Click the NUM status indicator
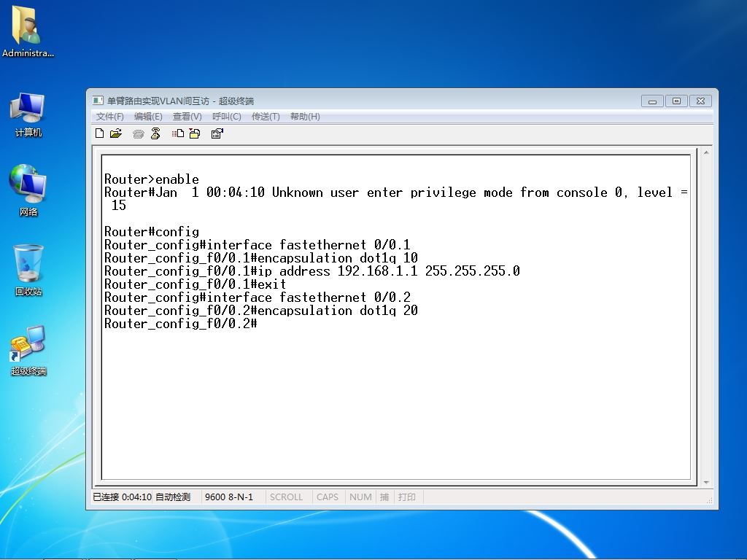747x560 pixels. click(x=360, y=497)
